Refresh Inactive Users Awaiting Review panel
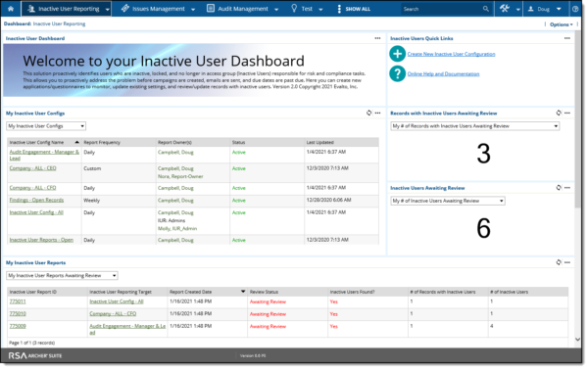Image resolution: width=588 pixels, height=369 pixels. point(559,187)
